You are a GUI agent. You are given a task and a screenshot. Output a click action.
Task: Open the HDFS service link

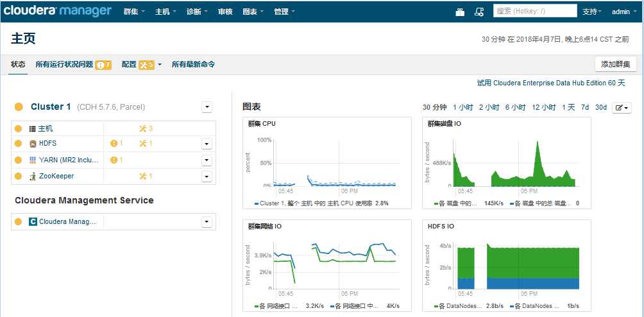pos(47,144)
